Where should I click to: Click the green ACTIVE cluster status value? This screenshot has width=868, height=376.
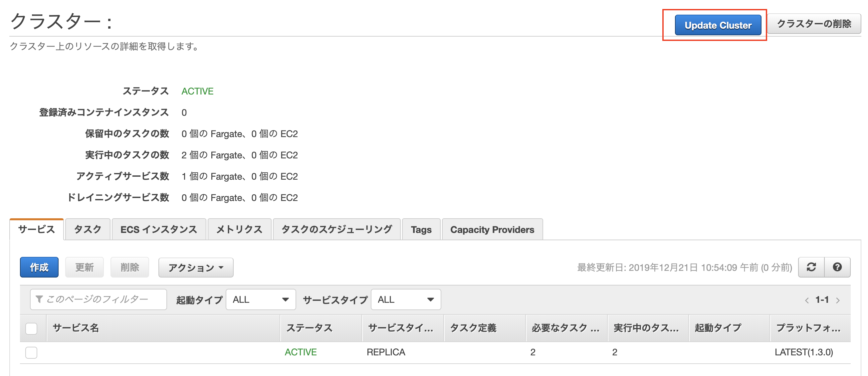coord(197,91)
